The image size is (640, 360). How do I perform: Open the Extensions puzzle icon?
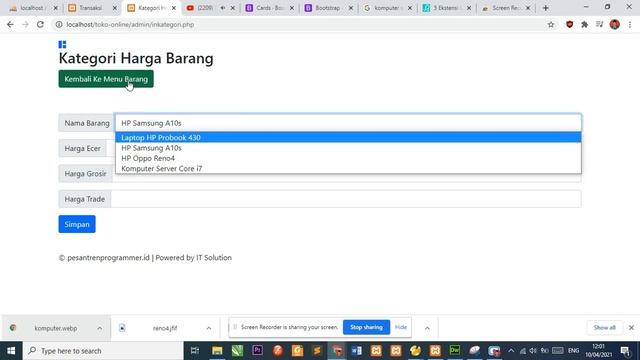(x=584, y=24)
